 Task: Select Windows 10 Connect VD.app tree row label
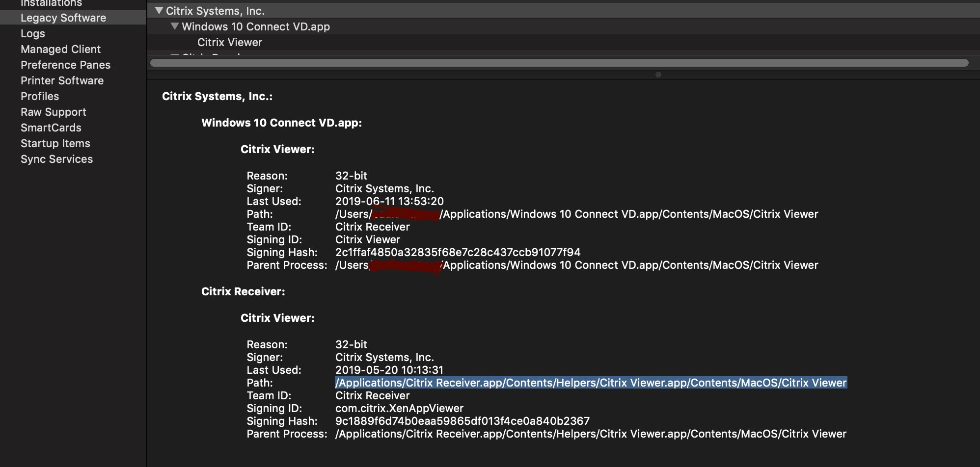point(256,26)
